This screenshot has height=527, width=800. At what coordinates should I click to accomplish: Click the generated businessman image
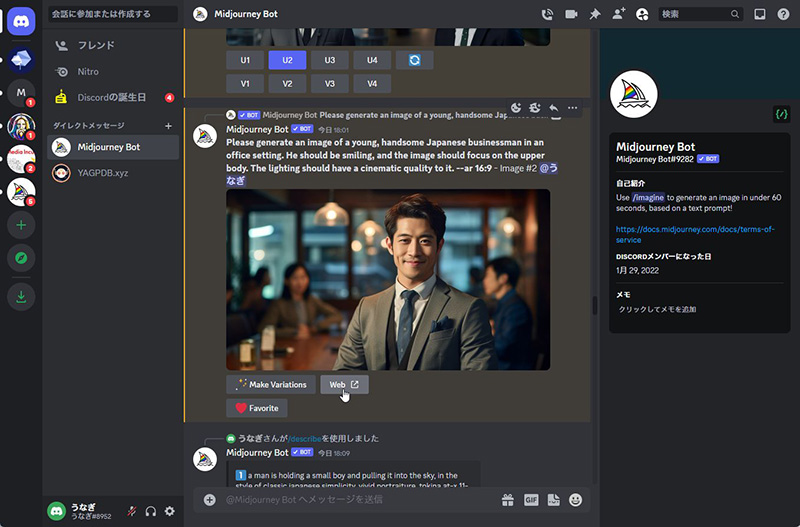(x=388, y=279)
